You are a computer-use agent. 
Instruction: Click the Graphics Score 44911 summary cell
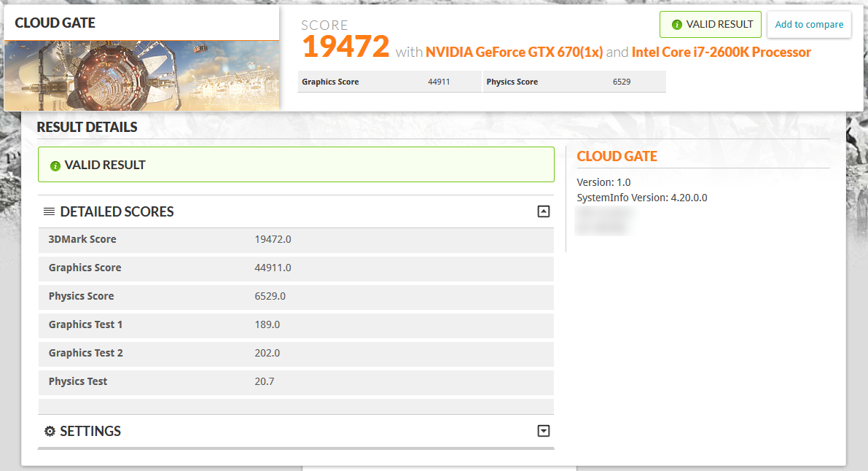pos(389,82)
